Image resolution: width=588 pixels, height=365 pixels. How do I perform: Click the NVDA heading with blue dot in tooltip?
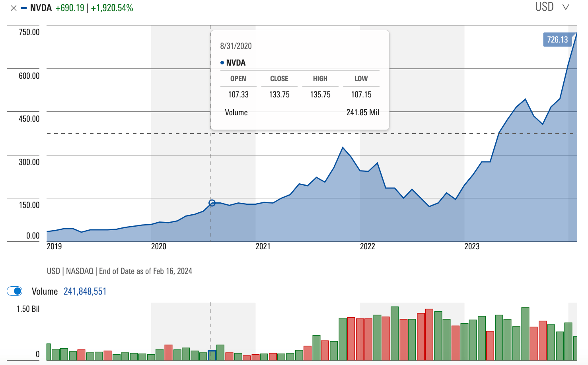coord(233,62)
